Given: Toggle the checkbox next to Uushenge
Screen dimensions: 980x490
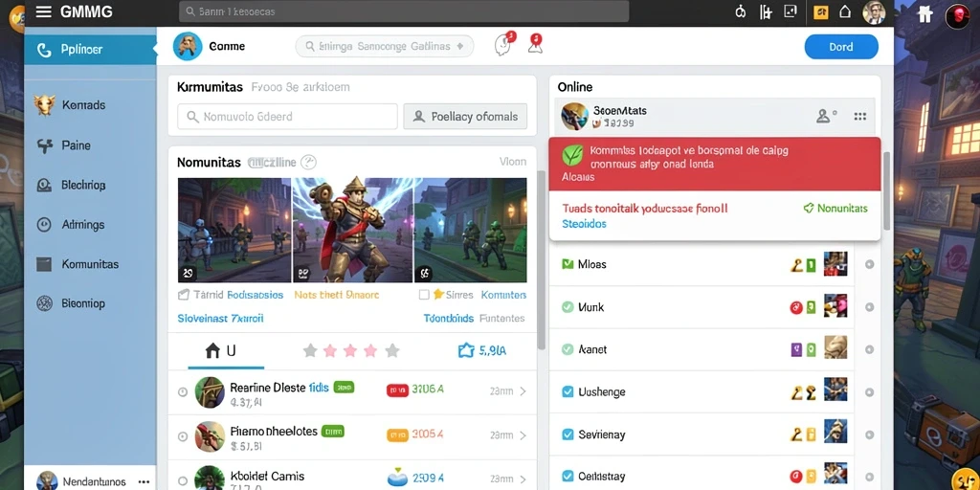Looking at the screenshot, I should tap(568, 391).
